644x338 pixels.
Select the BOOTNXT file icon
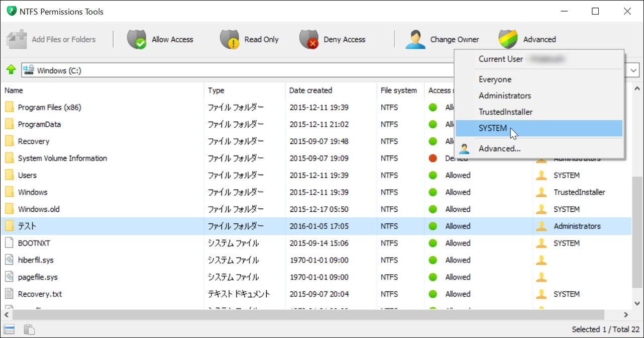tap(9, 243)
